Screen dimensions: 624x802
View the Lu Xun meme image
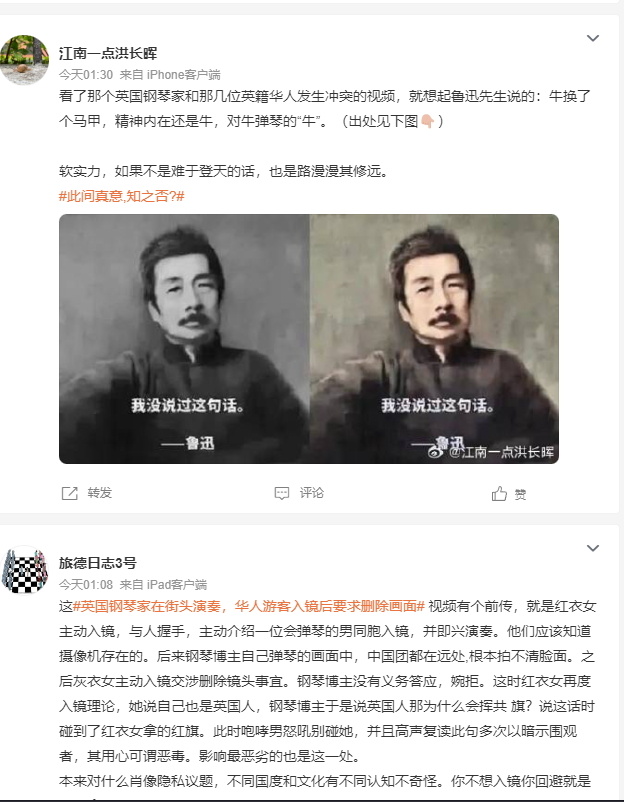pos(309,339)
